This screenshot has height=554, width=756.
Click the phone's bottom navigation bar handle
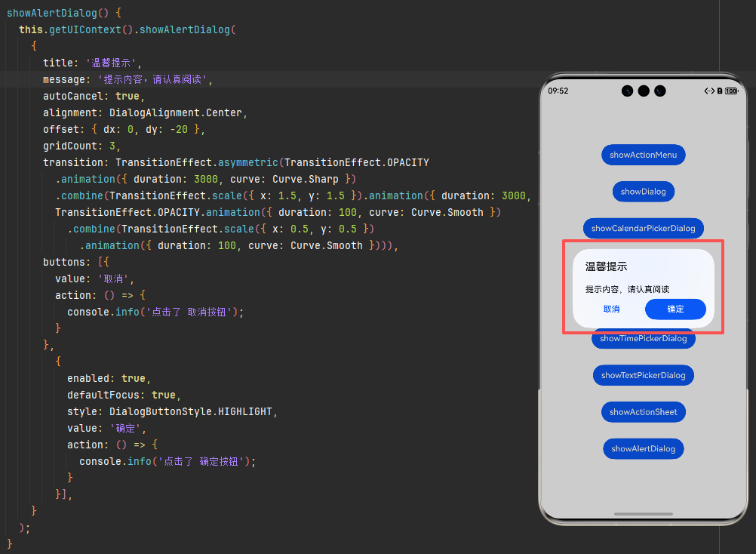click(643, 514)
